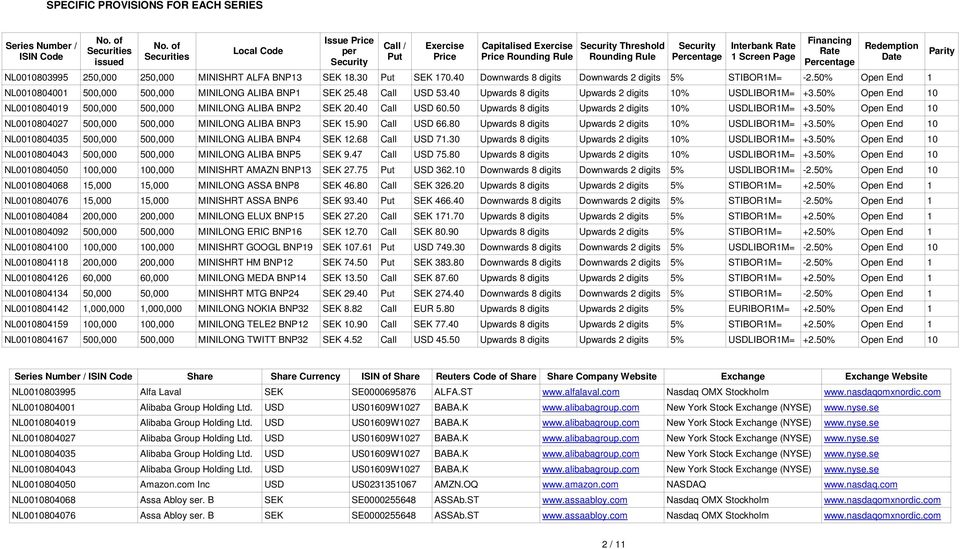Select 'Financing Rate Percentage' column header
The width and height of the screenshot is (960, 549).
click(830, 51)
